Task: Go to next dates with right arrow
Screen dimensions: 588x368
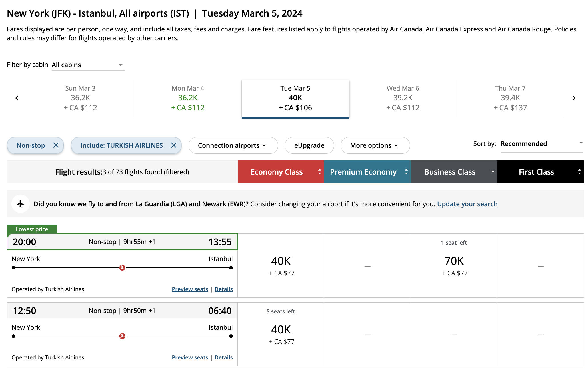Action: pyautogui.click(x=574, y=98)
